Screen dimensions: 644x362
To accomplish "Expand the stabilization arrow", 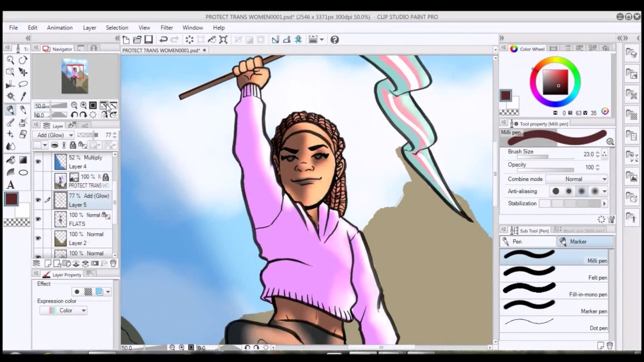I will [x=604, y=204].
